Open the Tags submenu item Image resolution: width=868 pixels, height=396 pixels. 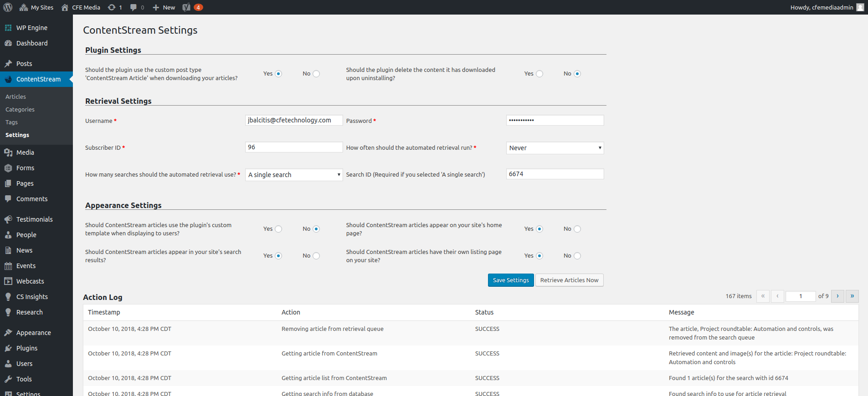click(11, 122)
